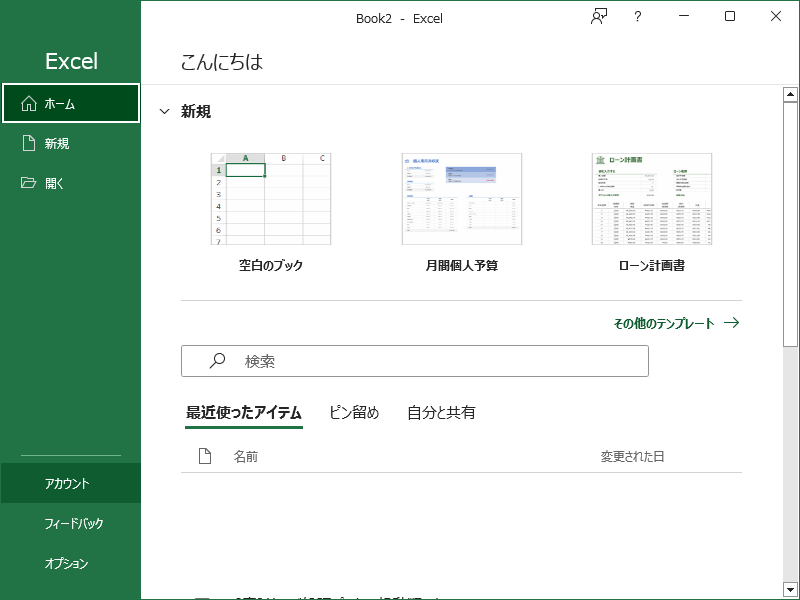Image resolution: width=800 pixels, height=600 pixels.
Task: Click the こんにちは greeting heading
Action: click(x=221, y=62)
